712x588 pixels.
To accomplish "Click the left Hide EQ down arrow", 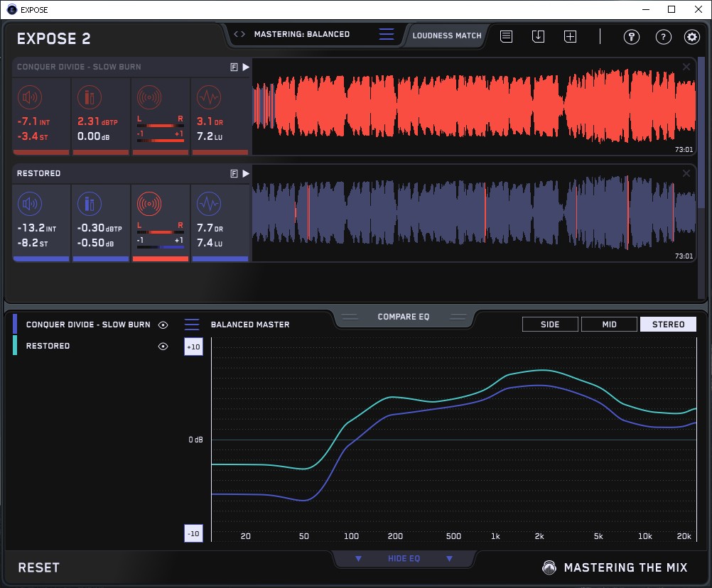I will [358, 558].
